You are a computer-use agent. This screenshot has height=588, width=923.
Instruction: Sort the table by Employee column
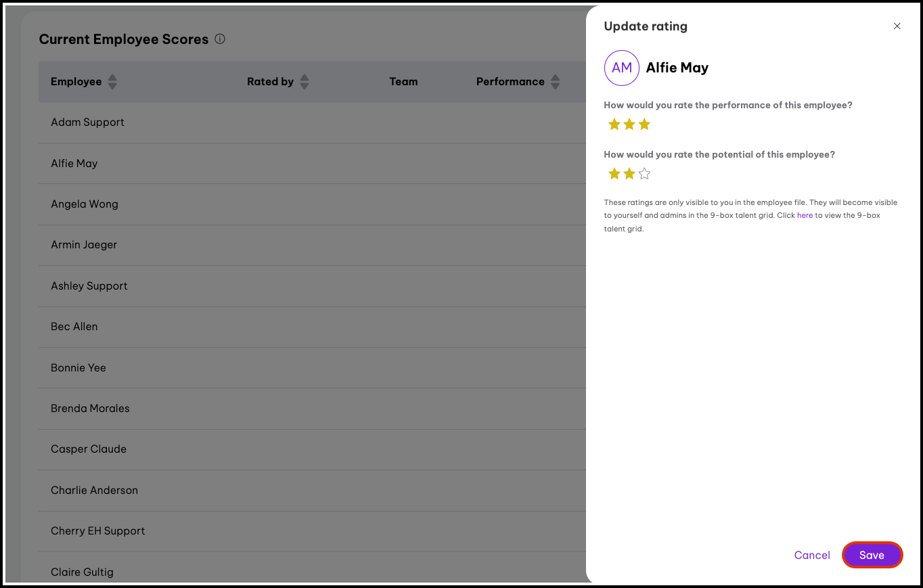(x=112, y=82)
